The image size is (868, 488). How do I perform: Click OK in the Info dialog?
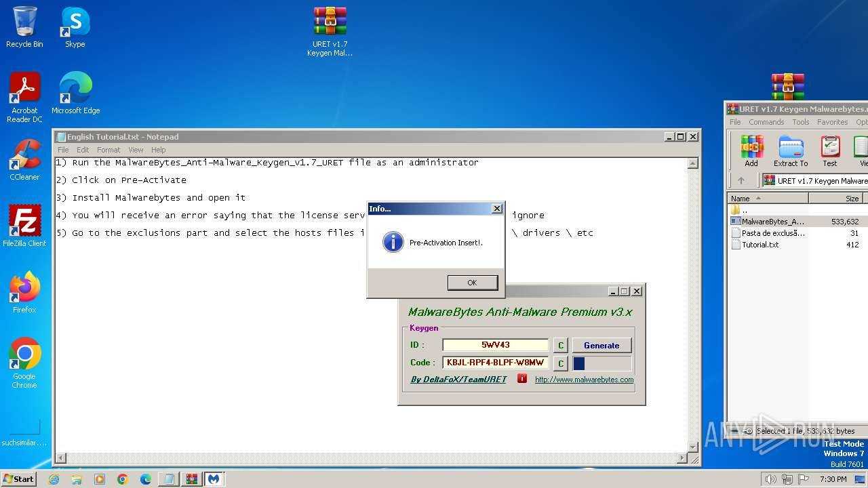click(x=472, y=283)
